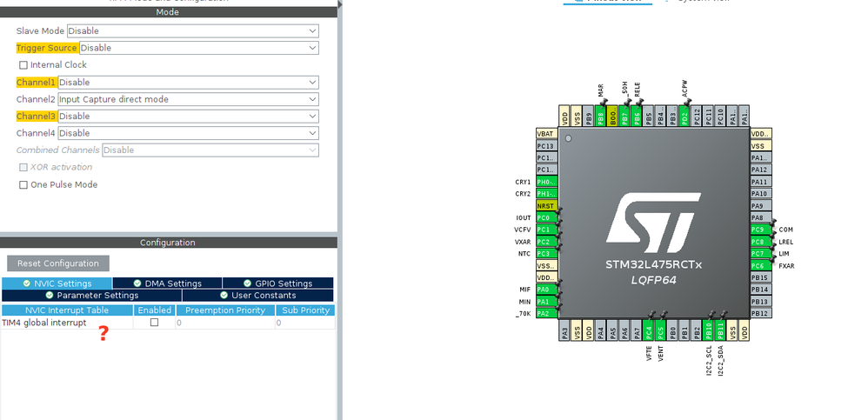
Task: Enable One Pulse Mode checkbox
Action: coord(23,185)
